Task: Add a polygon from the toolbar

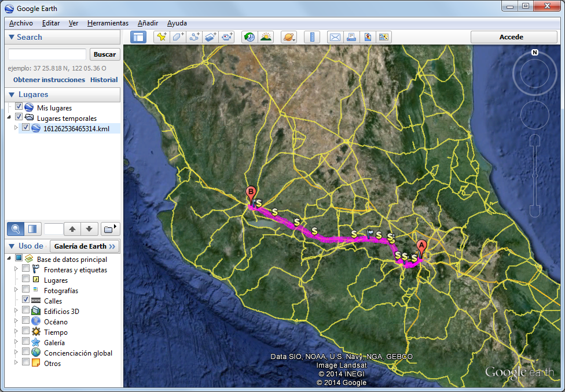Action: pyautogui.click(x=178, y=37)
